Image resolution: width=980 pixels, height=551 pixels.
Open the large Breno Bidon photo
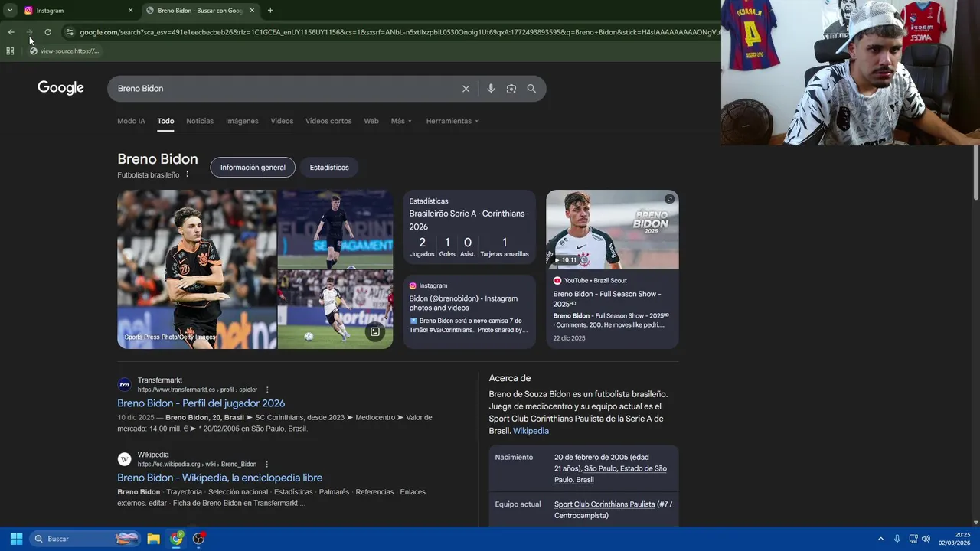coord(197,269)
